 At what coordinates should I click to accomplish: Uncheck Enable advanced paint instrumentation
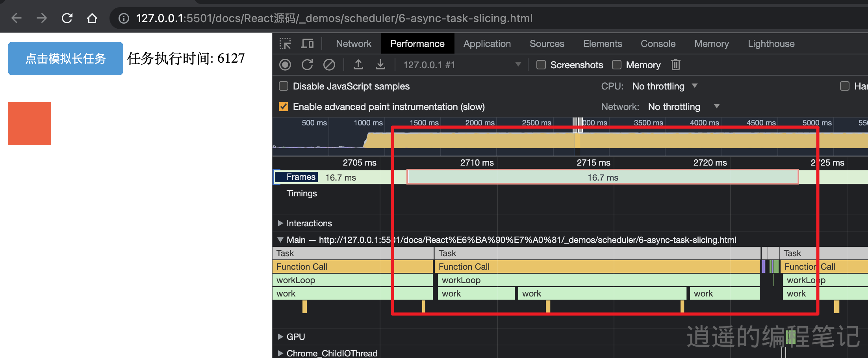click(x=284, y=106)
